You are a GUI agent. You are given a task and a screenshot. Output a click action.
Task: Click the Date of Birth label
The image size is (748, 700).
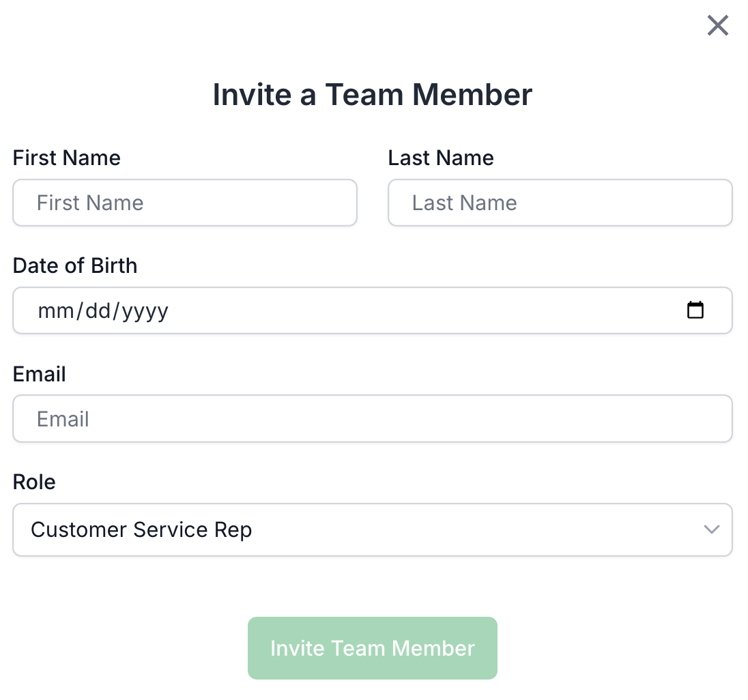[x=75, y=265]
